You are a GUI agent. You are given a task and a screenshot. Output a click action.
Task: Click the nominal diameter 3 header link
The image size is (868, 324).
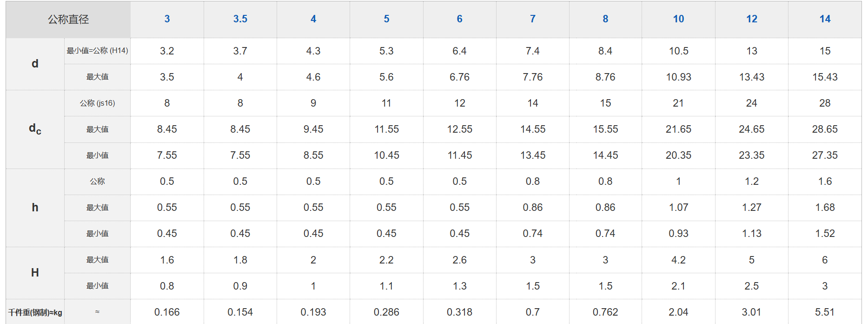click(x=167, y=19)
